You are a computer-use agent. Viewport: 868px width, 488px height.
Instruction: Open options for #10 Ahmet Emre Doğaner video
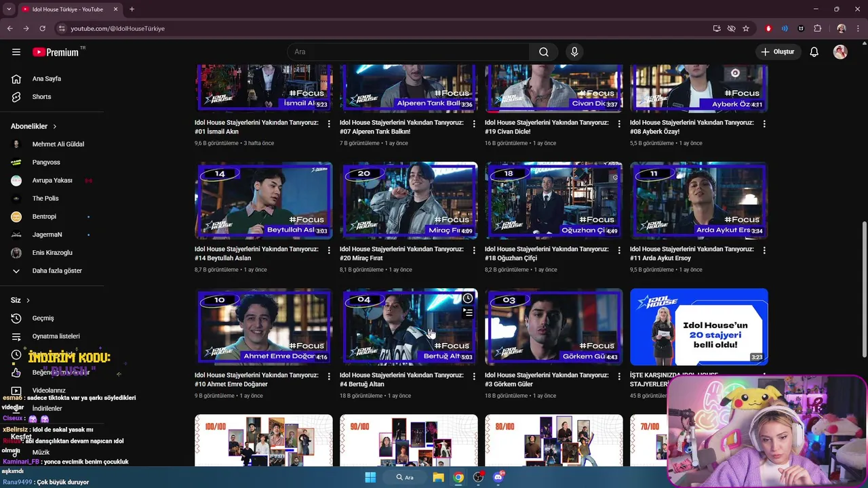coord(329,376)
